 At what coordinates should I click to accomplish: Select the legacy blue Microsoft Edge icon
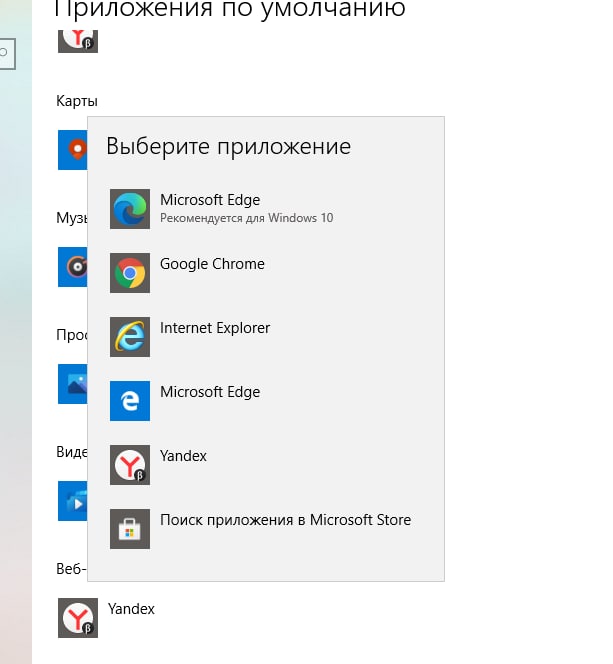pos(130,401)
